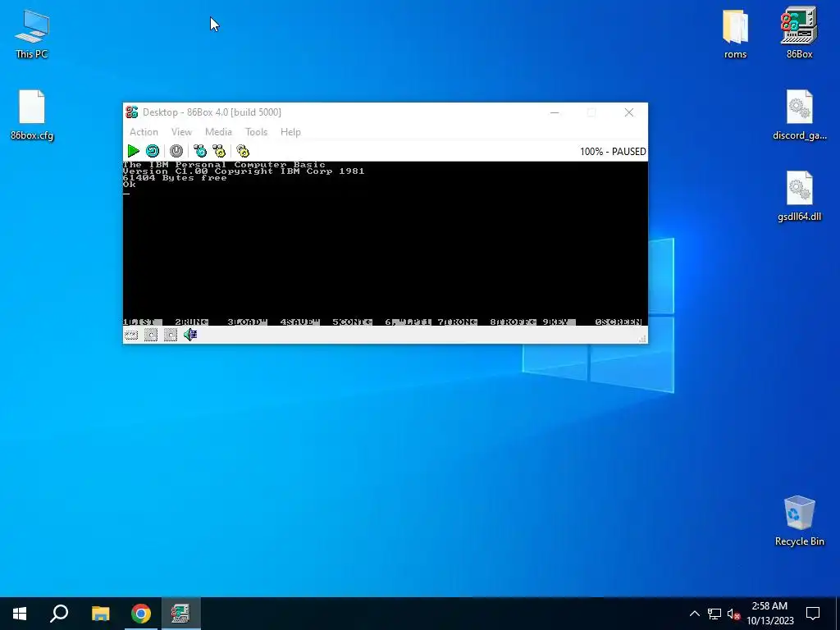Open the Action menu

(x=144, y=132)
